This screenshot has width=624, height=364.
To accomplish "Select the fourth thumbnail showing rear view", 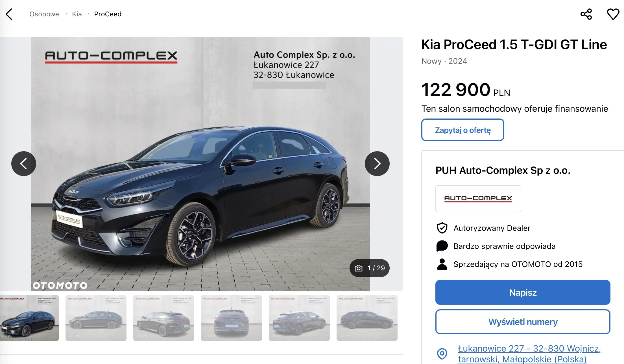I will pyautogui.click(x=232, y=318).
